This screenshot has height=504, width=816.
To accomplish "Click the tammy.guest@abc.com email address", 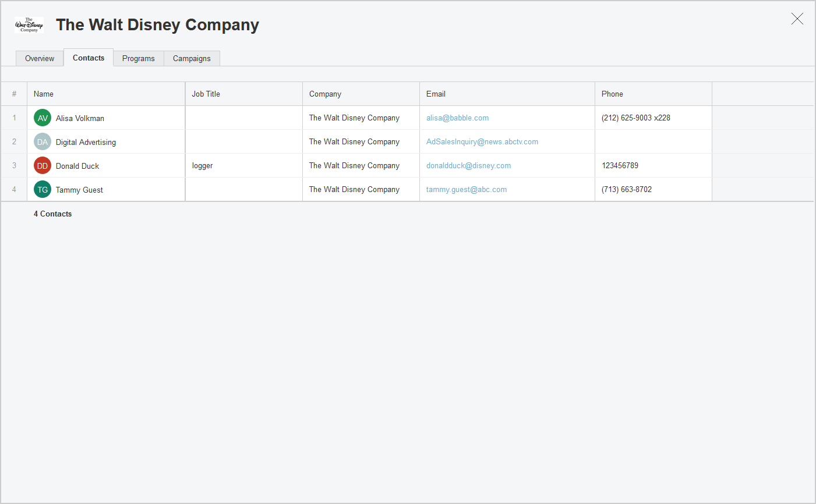I will [466, 190].
